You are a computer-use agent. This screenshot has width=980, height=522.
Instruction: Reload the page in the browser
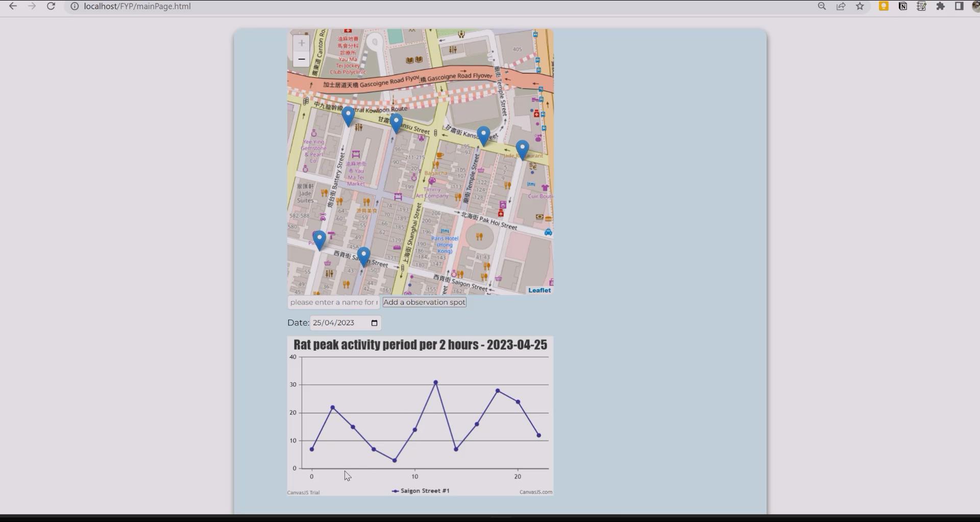(x=51, y=6)
